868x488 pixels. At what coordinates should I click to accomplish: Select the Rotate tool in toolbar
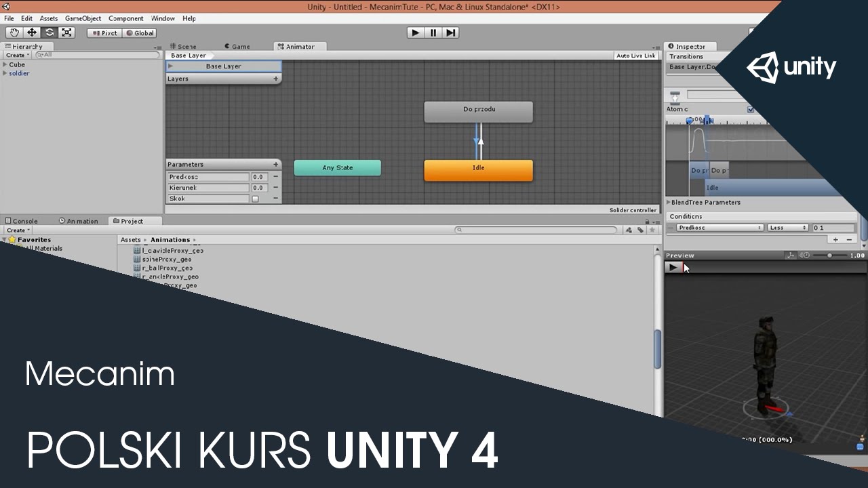coord(50,33)
